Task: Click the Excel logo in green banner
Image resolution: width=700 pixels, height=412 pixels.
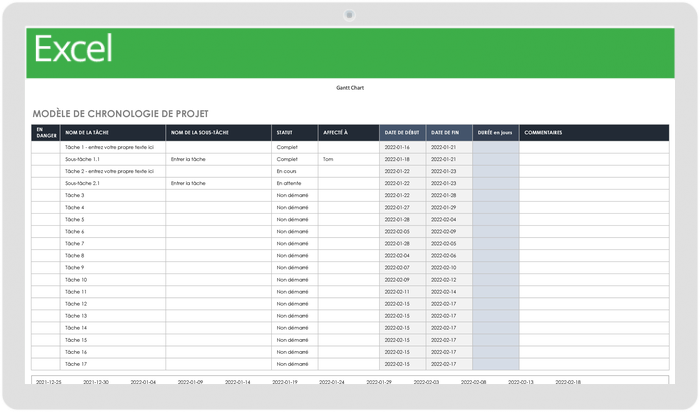Action: pyautogui.click(x=74, y=50)
